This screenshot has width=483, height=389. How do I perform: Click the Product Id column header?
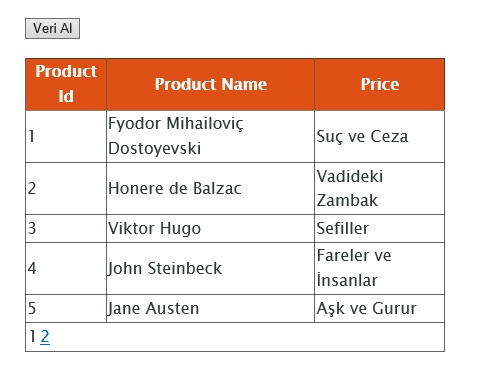[66, 84]
